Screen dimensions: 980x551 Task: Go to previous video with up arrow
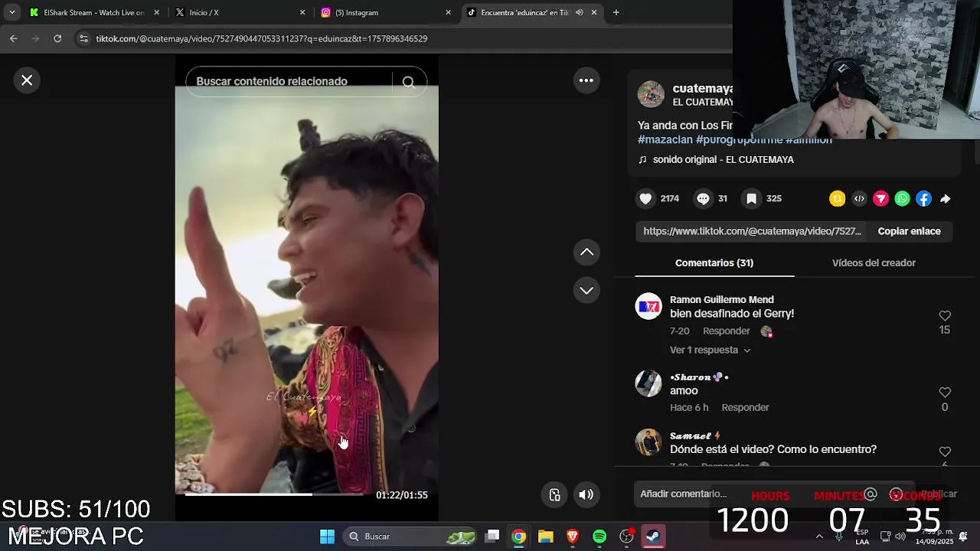click(586, 252)
